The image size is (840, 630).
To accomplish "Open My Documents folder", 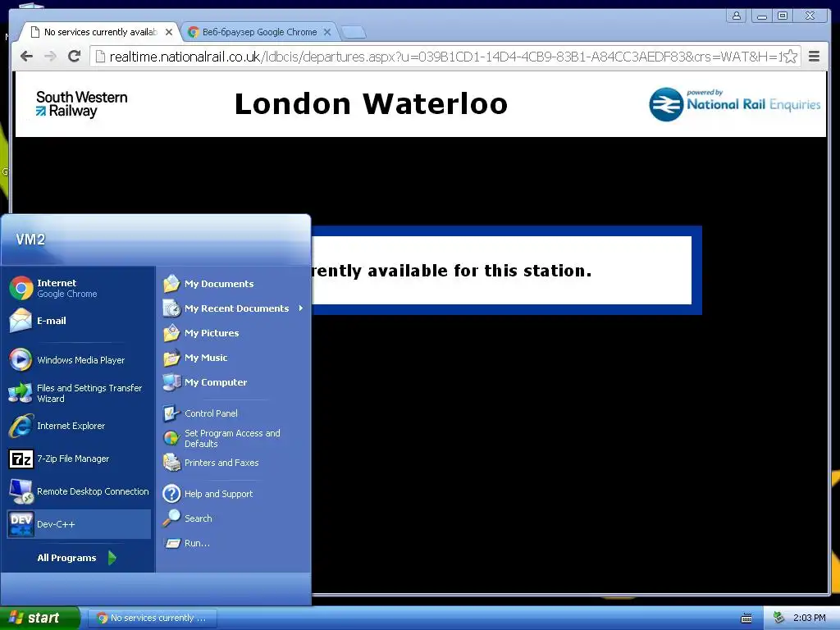I will [x=232, y=284].
